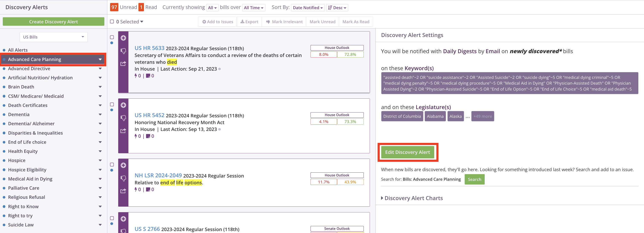Lightning actions icon on US HR 5633
644x233 pixels.
[136, 76]
